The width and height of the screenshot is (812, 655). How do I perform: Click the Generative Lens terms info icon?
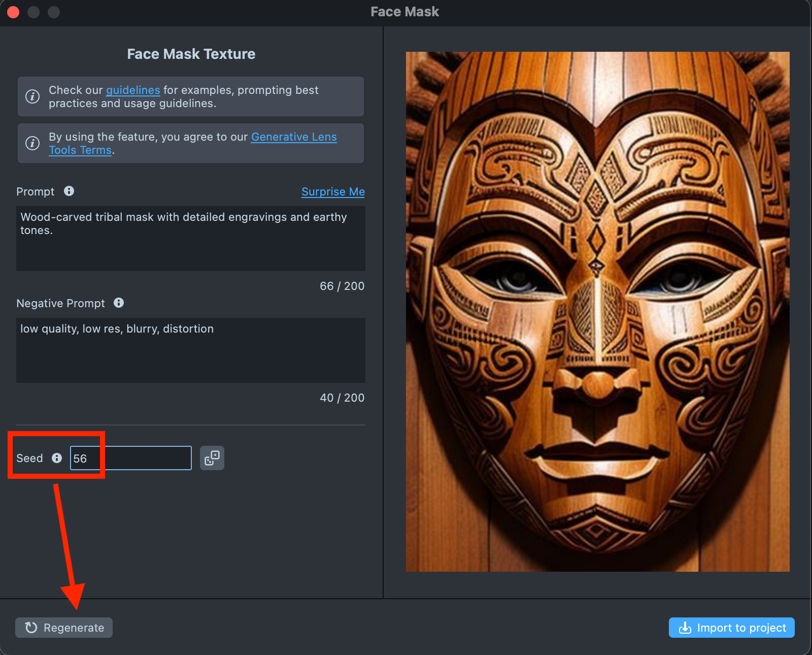(x=32, y=143)
